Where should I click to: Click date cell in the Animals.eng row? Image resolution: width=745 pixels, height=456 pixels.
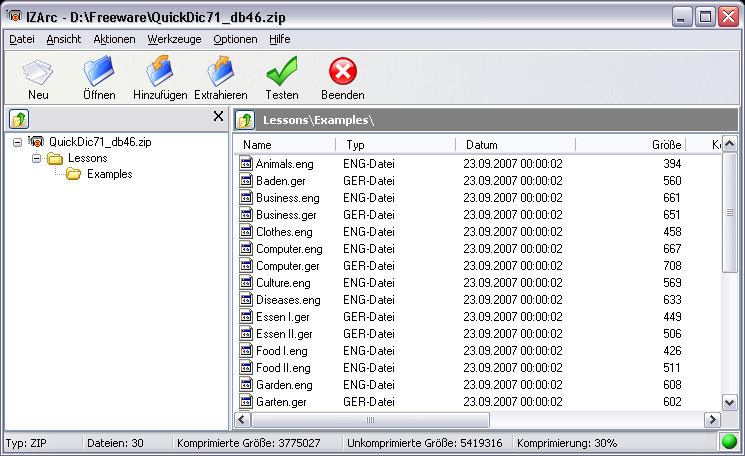click(513, 163)
